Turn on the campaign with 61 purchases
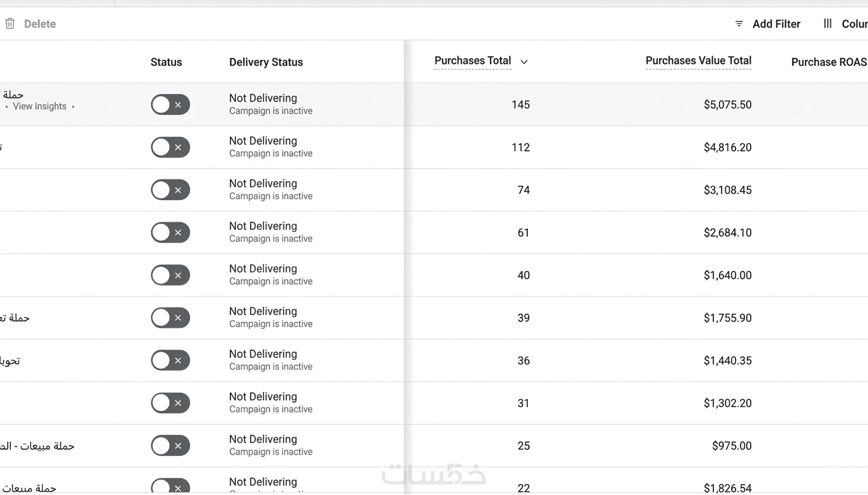This screenshot has width=868, height=495. tap(170, 232)
